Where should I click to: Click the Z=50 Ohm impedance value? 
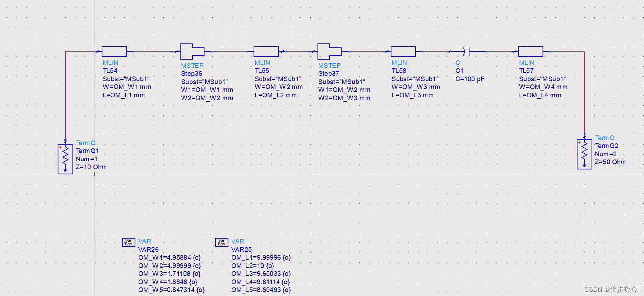tap(610, 162)
